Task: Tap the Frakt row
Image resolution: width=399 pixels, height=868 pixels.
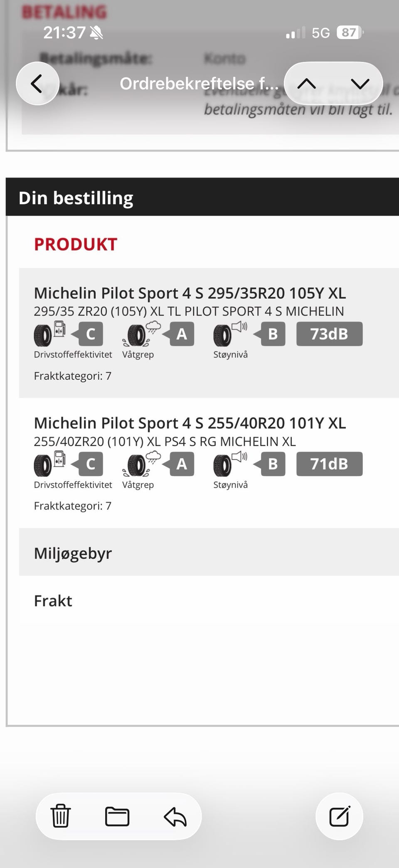Action: coord(209,600)
